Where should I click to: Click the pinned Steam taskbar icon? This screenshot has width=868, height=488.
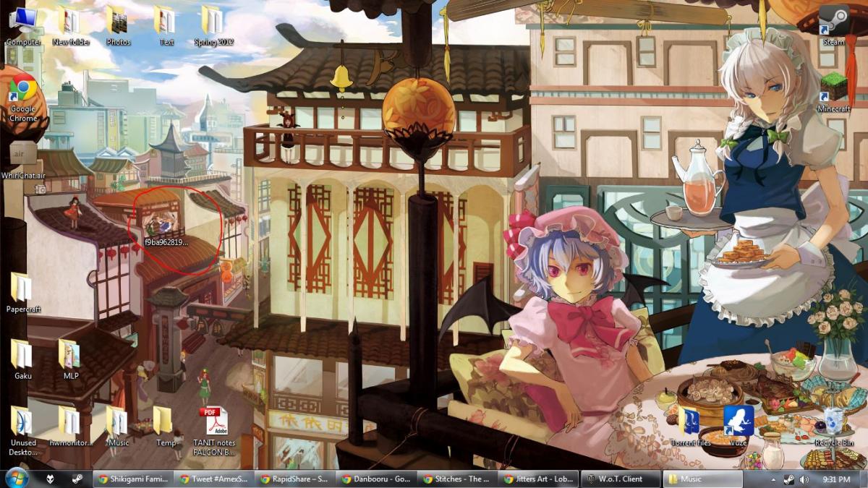pos(77,479)
